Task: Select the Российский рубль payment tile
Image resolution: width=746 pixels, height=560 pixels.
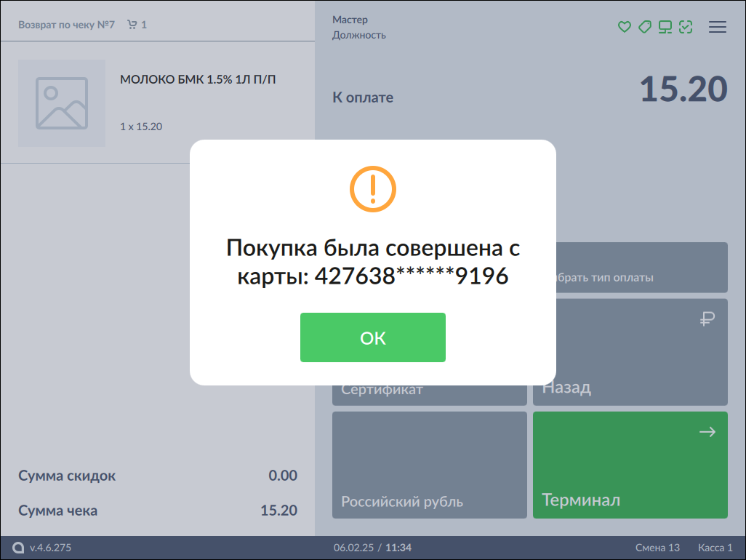Action: coord(429,465)
